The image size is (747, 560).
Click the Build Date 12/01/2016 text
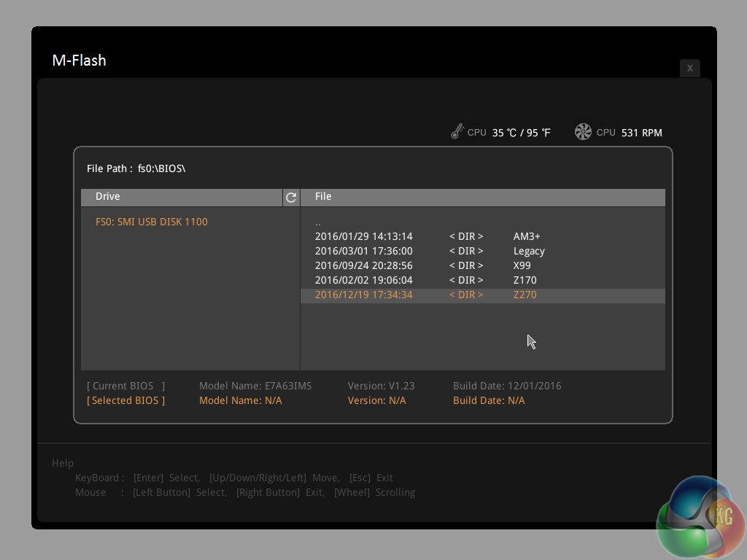tap(507, 386)
